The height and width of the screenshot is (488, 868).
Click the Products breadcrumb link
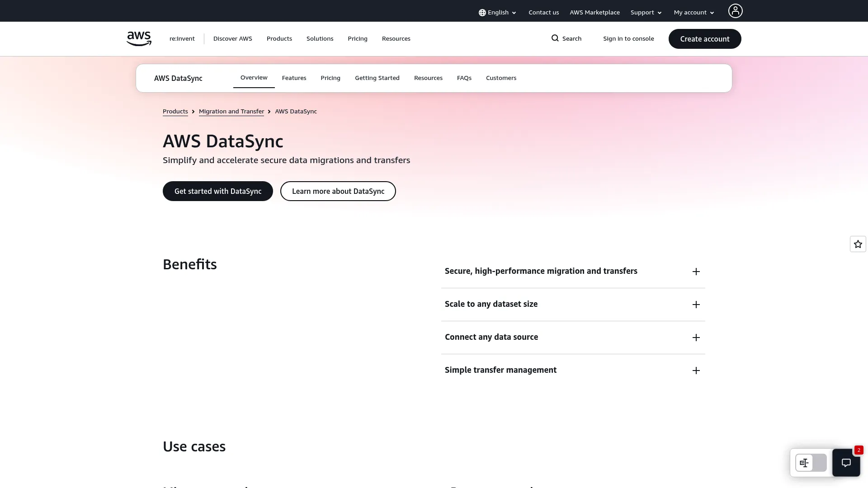pyautogui.click(x=175, y=112)
